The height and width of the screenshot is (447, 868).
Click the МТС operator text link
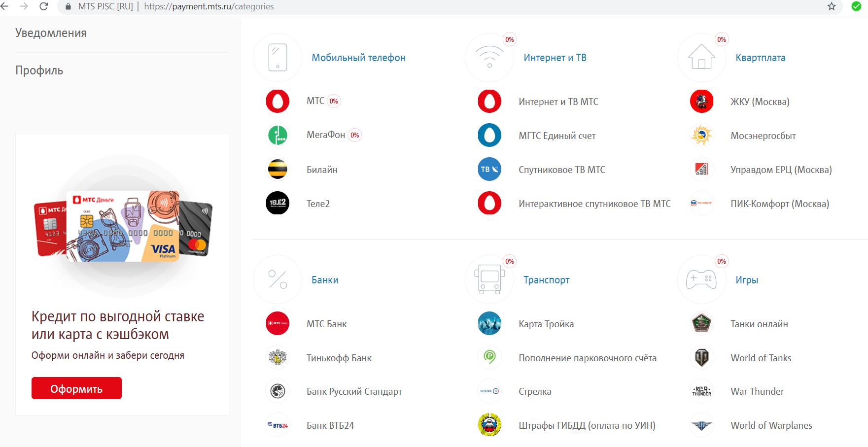(x=315, y=101)
